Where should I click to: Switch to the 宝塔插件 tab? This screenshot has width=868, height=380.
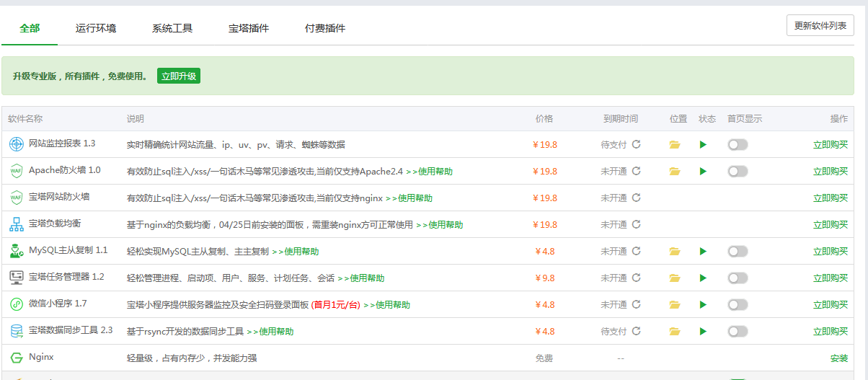click(249, 28)
